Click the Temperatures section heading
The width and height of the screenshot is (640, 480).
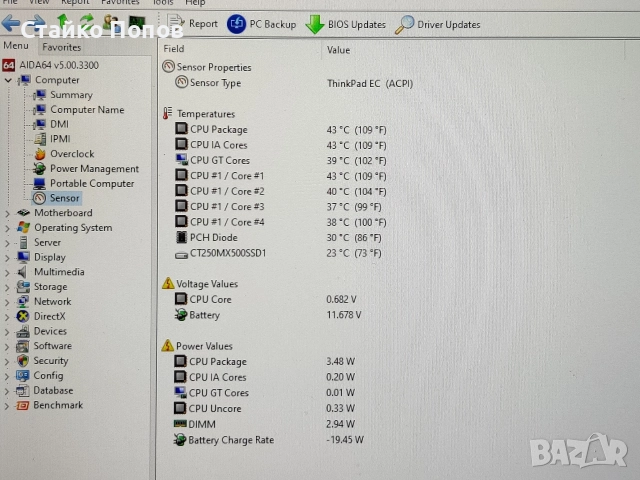tap(199, 114)
